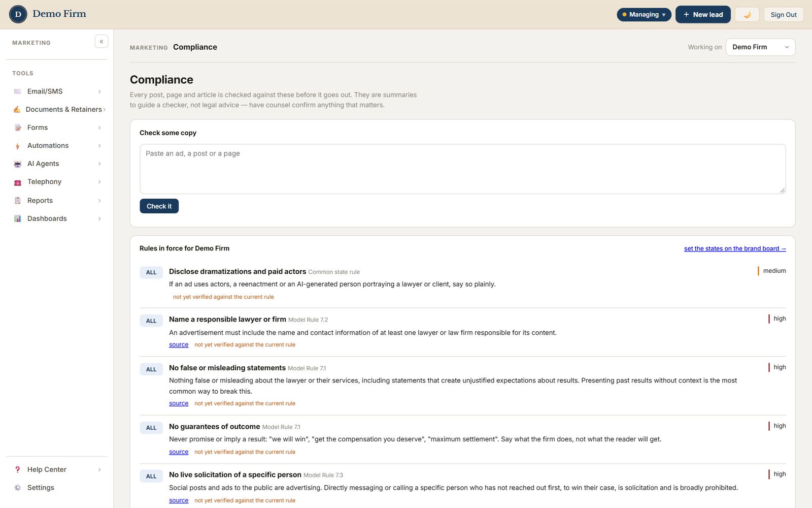This screenshot has width=812, height=508.
Task: Click the MARKETING breadcrumb label
Action: [x=149, y=48]
